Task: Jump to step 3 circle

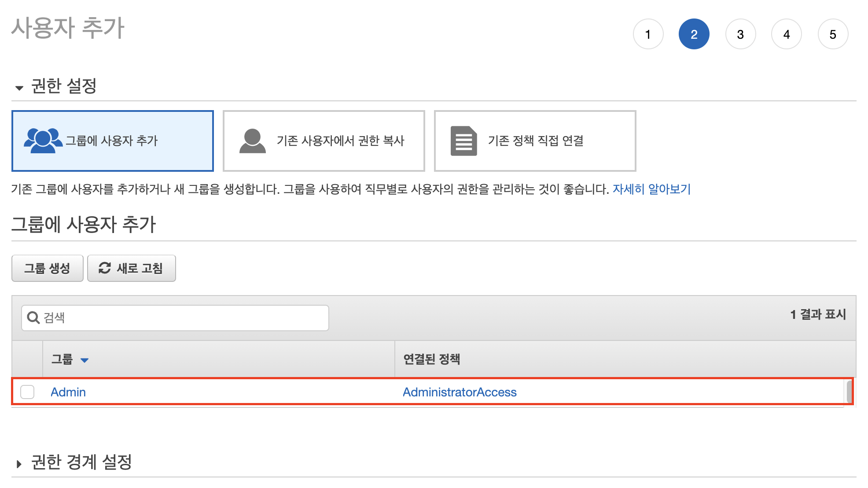Action: (x=740, y=34)
